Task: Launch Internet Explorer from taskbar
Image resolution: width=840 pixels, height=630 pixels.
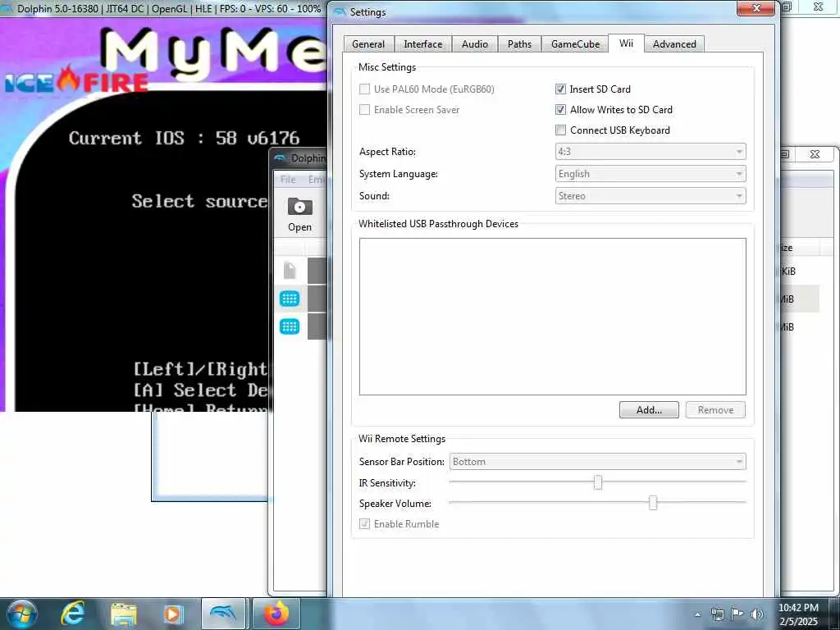Action: click(72, 614)
